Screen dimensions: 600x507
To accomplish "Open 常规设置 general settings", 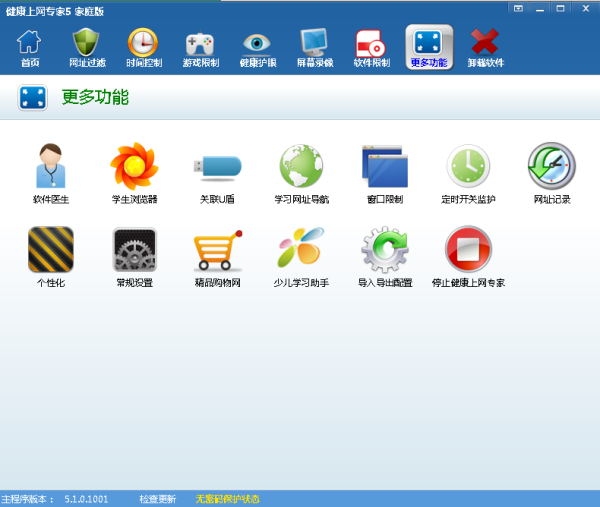I will (133, 250).
